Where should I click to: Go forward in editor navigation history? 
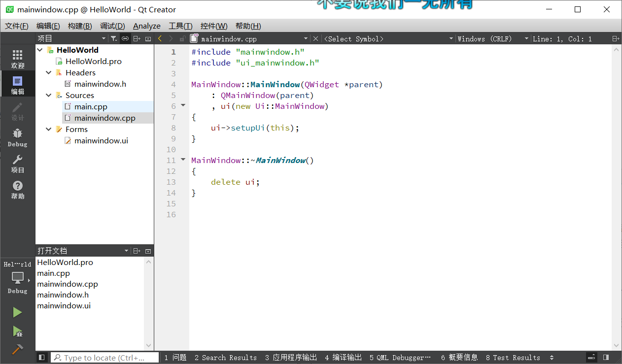[x=171, y=38]
